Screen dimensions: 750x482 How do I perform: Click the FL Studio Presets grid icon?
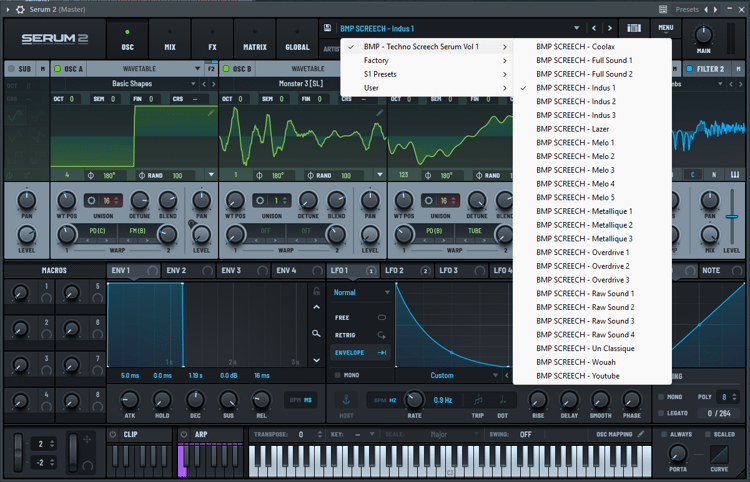(x=663, y=10)
